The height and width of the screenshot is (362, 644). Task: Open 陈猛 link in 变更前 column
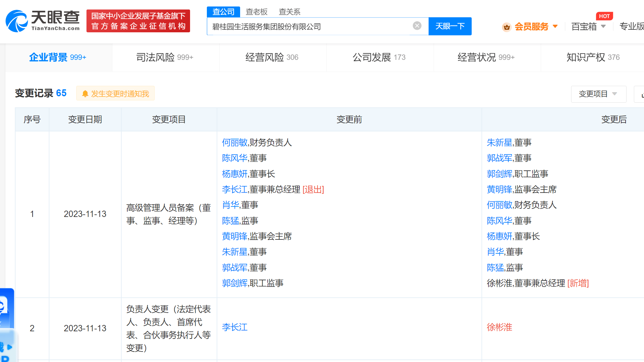(x=230, y=221)
